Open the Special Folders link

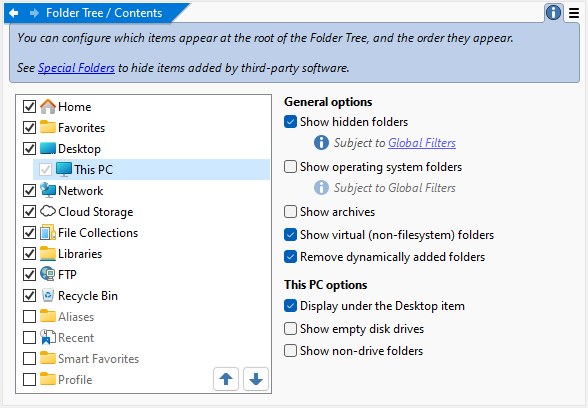[76, 68]
